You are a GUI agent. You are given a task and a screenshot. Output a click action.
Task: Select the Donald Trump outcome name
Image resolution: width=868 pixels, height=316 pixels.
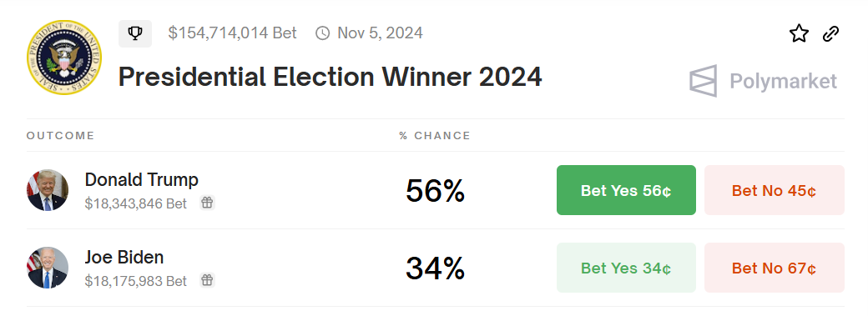(142, 179)
